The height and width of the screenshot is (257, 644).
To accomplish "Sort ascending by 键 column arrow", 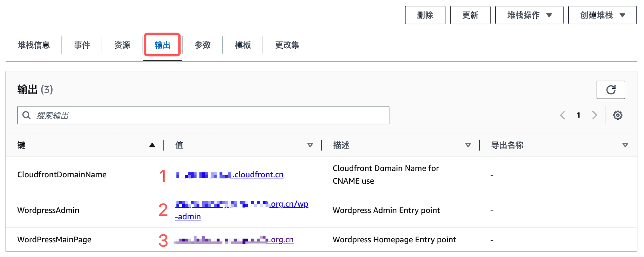I will (x=152, y=145).
